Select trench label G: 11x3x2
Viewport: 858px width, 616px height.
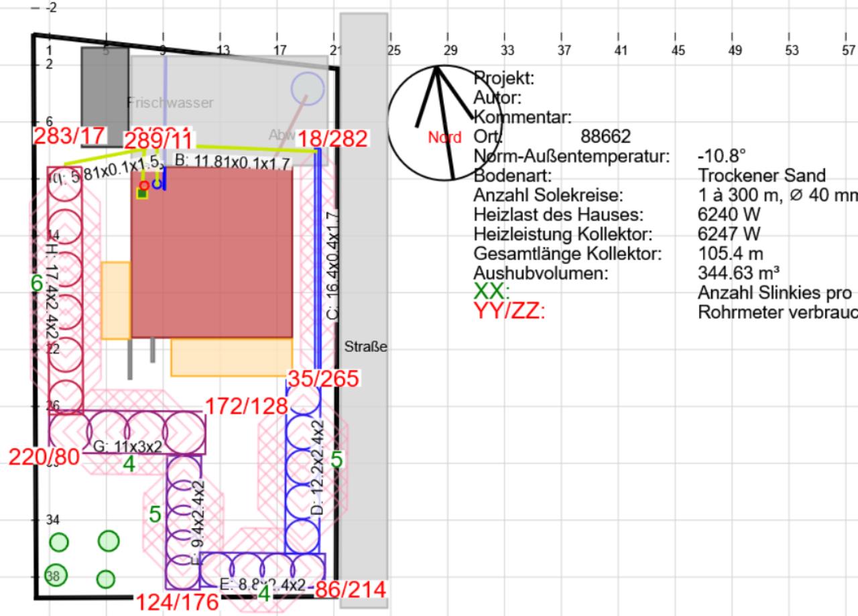point(127,446)
